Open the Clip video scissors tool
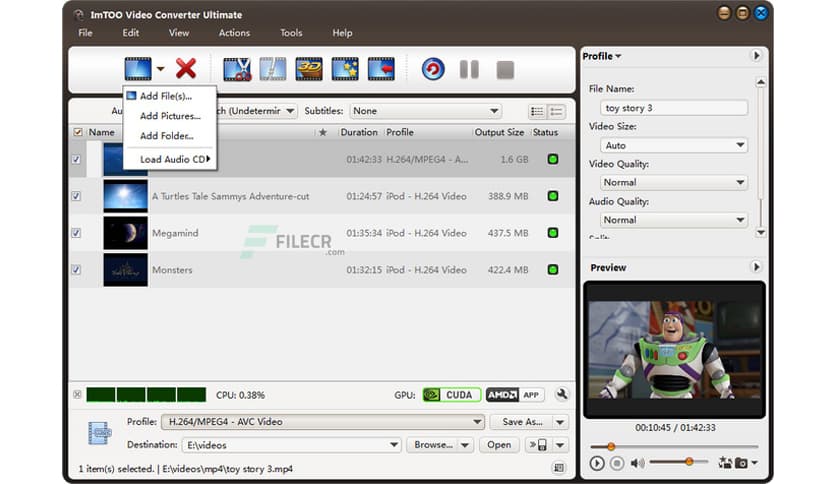Image resolution: width=836 pixels, height=484 pixels. (237, 69)
